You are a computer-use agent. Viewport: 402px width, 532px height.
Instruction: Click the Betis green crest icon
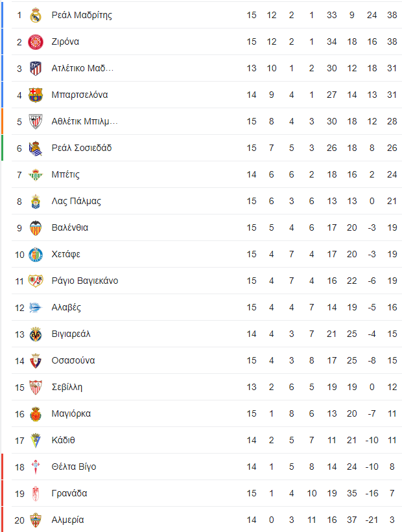point(36,175)
